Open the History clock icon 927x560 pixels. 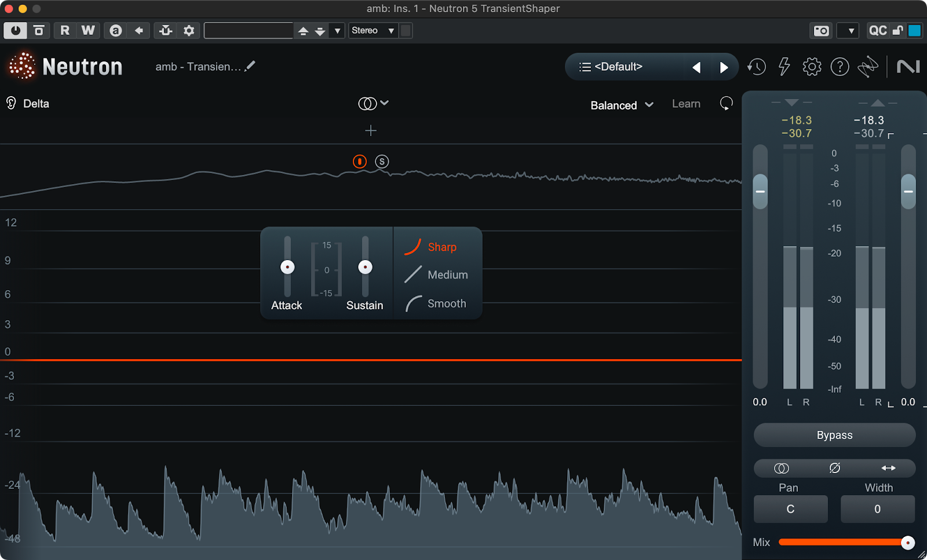756,67
